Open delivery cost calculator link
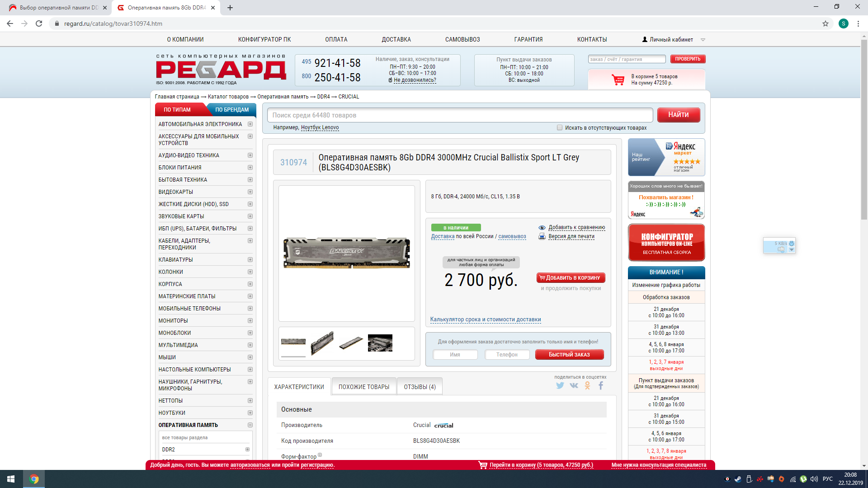The width and height of the screenshot is (868, 488). tap(485, 319)
